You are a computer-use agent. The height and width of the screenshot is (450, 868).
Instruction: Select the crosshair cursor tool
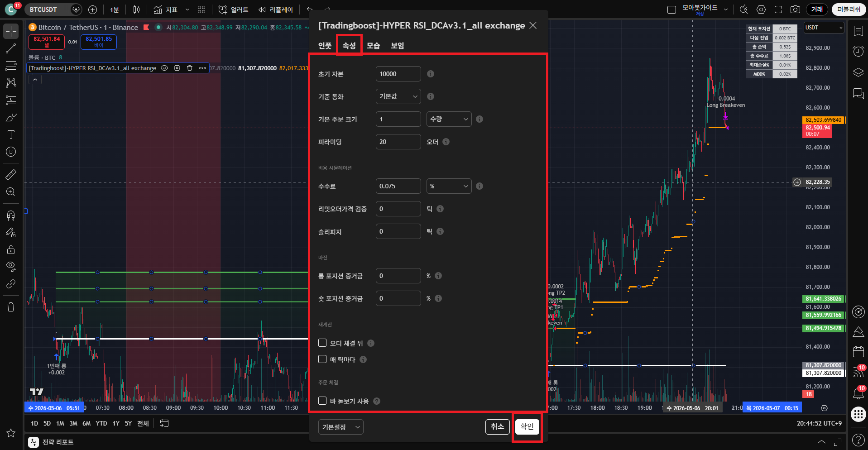[11, 31]
